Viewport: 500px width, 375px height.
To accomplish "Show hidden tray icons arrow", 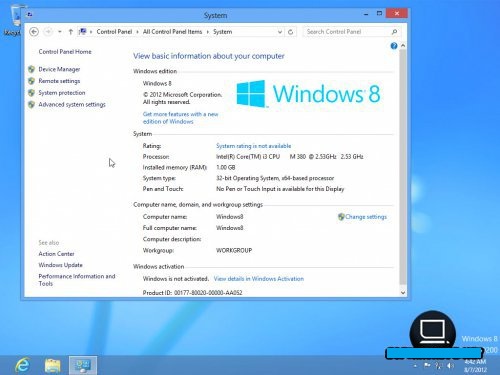I will pos(415,366).
